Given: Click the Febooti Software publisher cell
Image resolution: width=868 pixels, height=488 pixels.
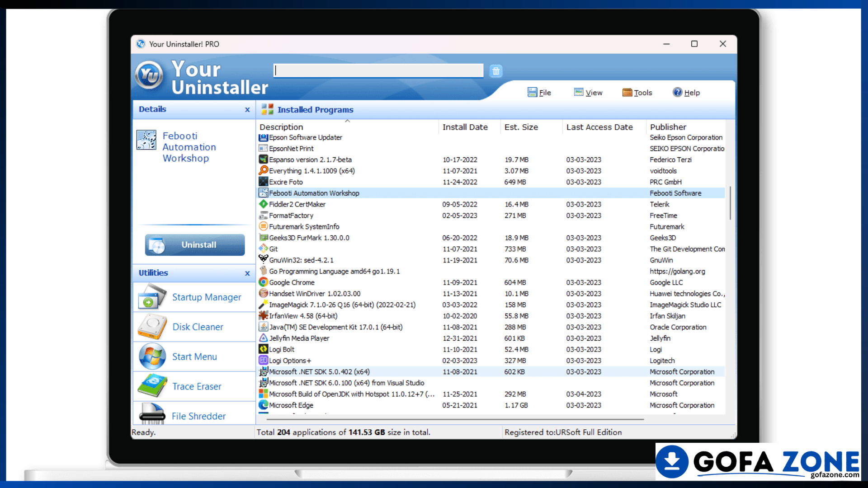Looking at the screenshot, I should click(x=675, y=193).
